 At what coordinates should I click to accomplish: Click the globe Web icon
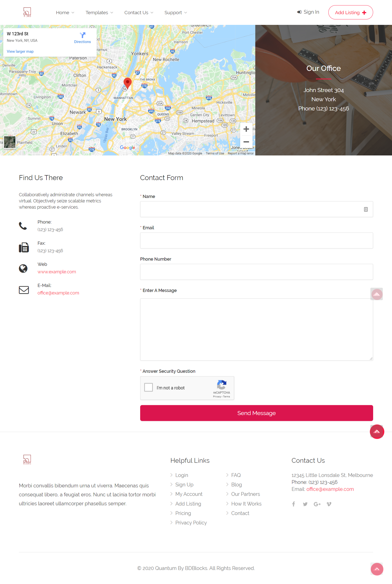[x=23, y=268]
